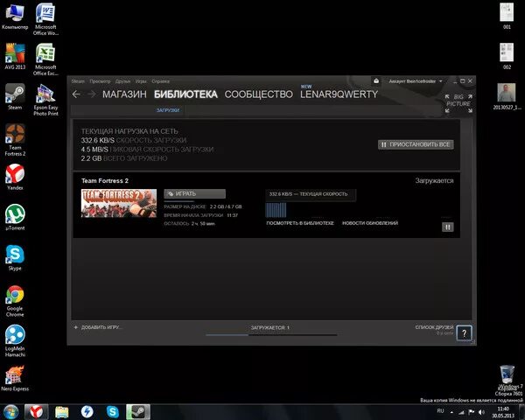Go forward with Steam's forward arrow
This screenshot has height=420, width=525.
click(x=91, y=94)
